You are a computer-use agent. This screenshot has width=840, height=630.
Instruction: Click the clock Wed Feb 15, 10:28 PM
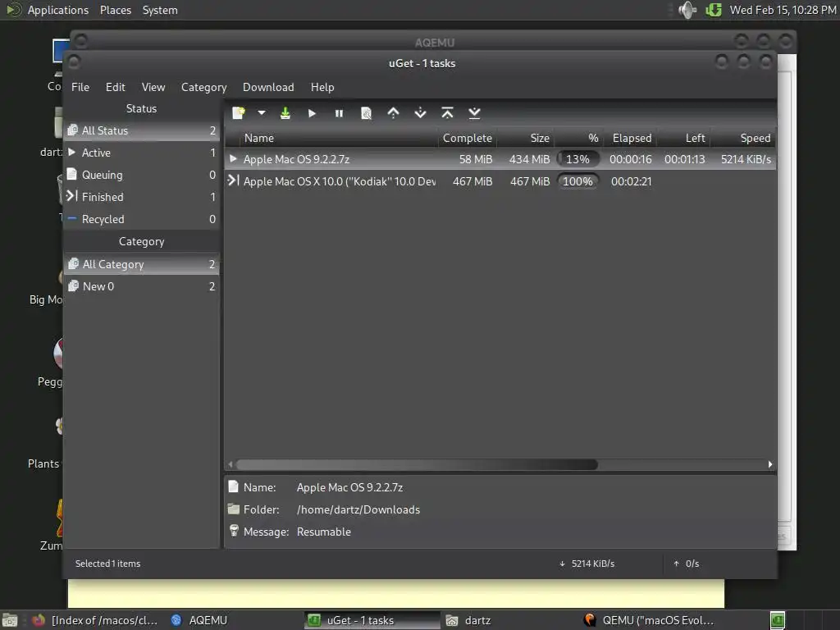click(x=783, y=10)
